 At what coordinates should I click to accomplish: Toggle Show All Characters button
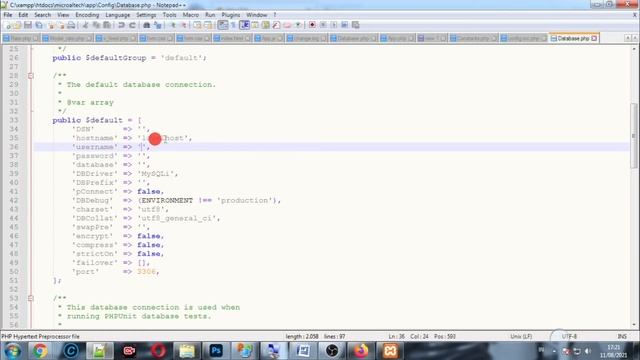(x=233, y=25)
